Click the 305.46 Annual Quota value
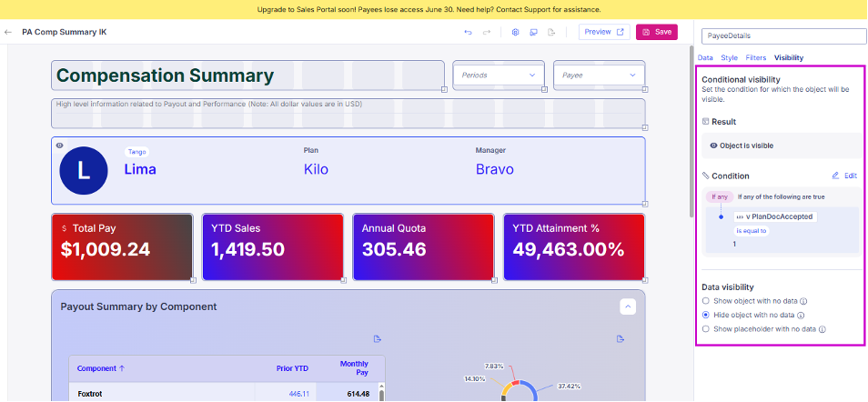The height and width of the screenshot is (402, 868). pyautogui.click(x=394, y=249)
